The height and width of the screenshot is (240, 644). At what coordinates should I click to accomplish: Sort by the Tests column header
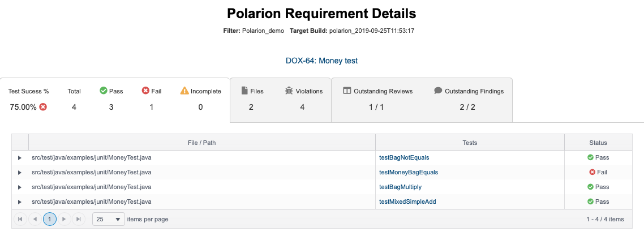[x=470, y=143]
